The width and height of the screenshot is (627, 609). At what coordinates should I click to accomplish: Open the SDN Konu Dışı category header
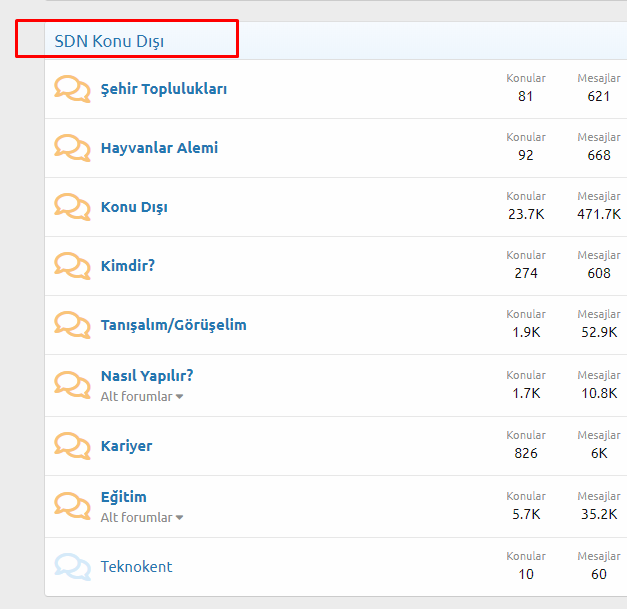point(109,41)
